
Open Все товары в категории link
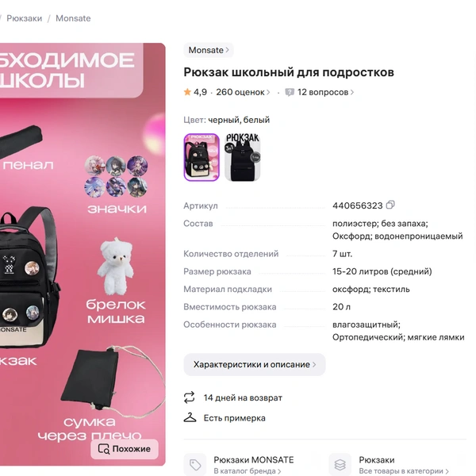[404, 471]
